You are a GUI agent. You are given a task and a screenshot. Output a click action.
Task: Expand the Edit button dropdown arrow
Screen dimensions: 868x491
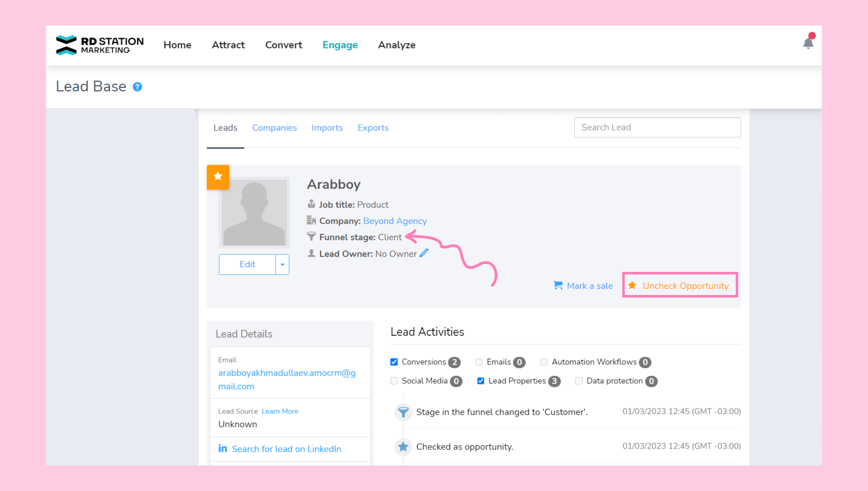tap(282, 264)
